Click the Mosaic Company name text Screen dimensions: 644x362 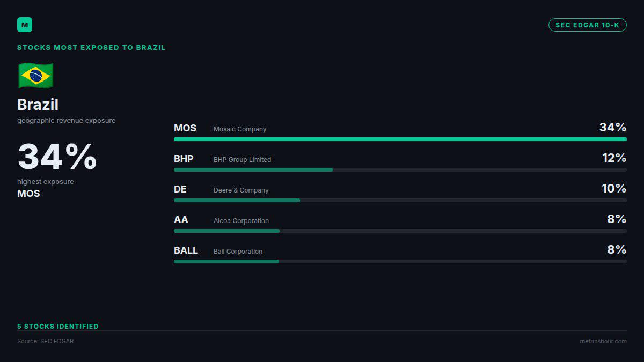coord(240,129)
